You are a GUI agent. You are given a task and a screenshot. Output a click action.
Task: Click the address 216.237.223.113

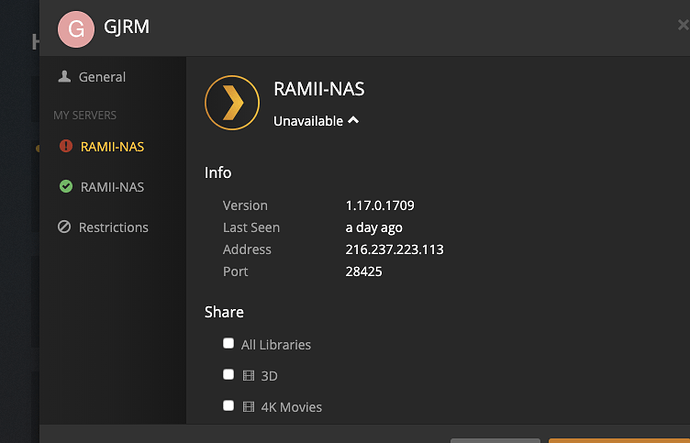point(394,249)
